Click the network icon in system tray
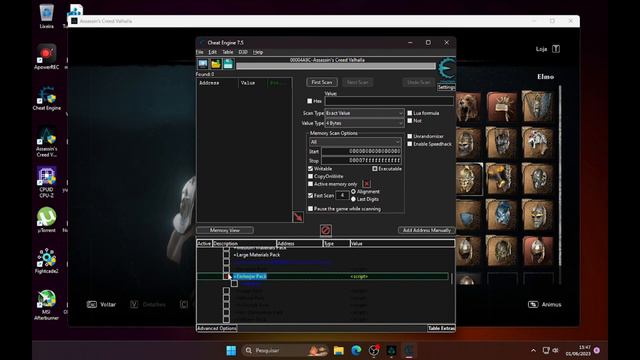Screen dimensions: 640x360 coord(546,351)
